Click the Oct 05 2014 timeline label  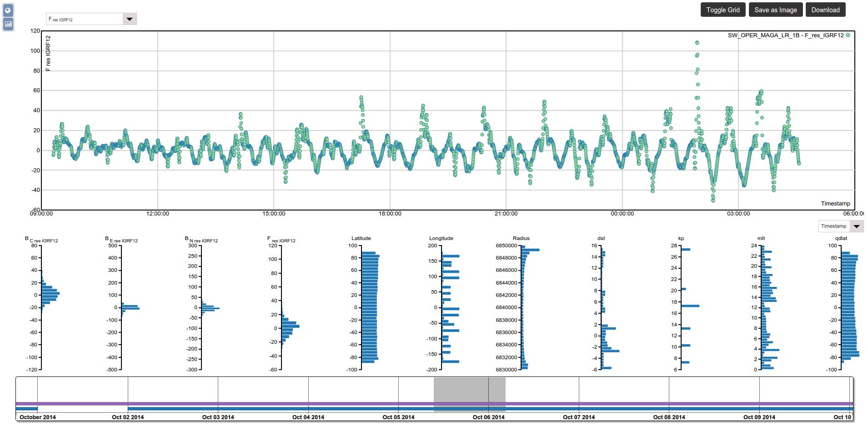[398, 417]
